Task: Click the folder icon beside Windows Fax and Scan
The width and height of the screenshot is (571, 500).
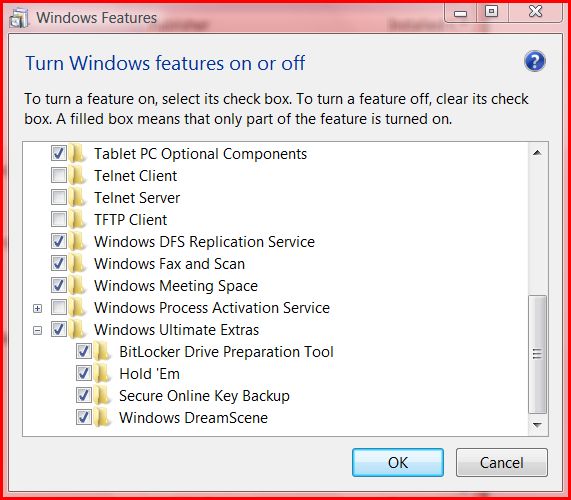Action: coord(77,264)
